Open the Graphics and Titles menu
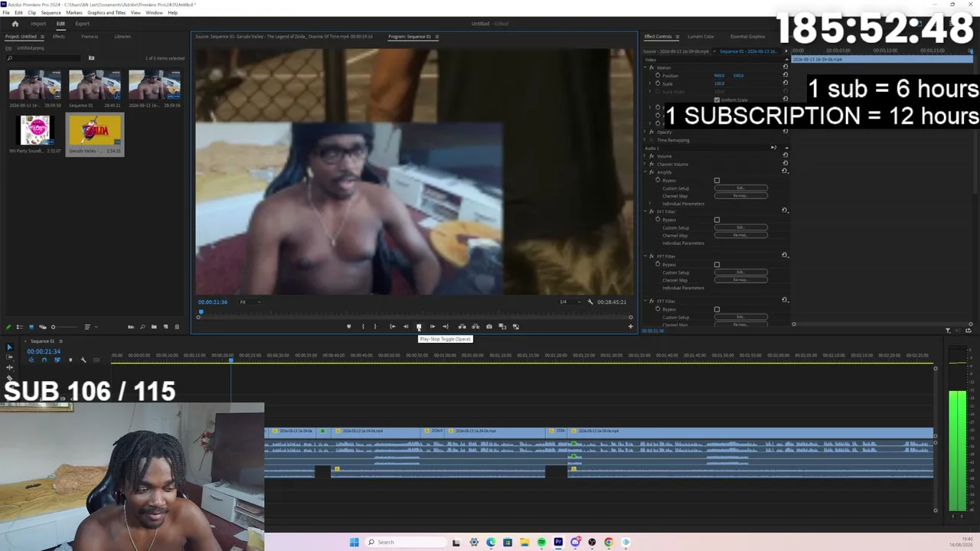Screen dimensions: 980x551 click(106, 13)
